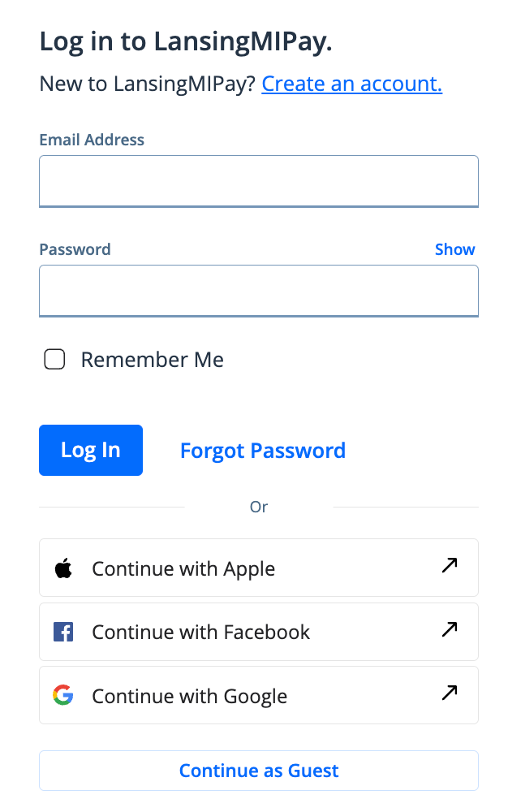The height and width of the screenshot is (812, 508).
Task: Click the arrow icon in the Apple row
Action: click(450, 566)
